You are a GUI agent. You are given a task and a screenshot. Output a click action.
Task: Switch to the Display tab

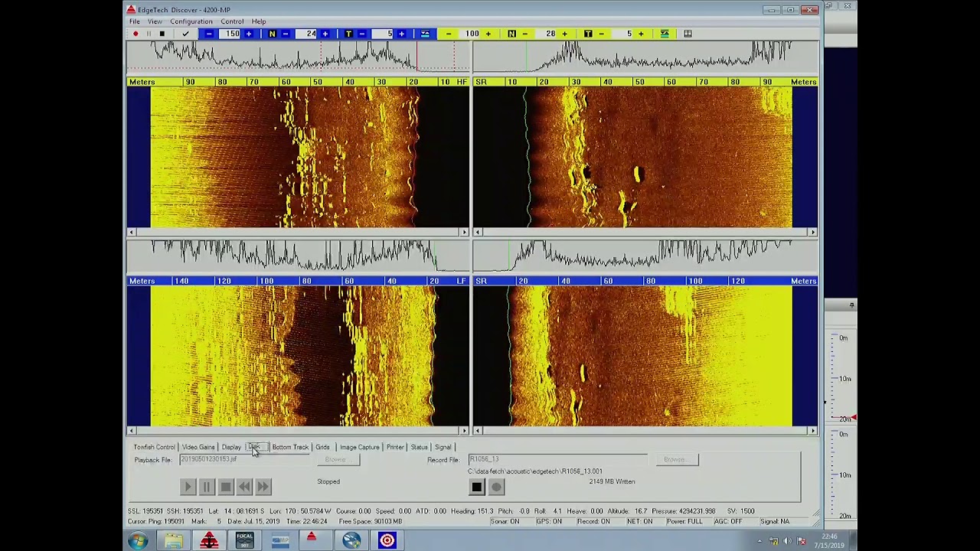tap(231, 447)
